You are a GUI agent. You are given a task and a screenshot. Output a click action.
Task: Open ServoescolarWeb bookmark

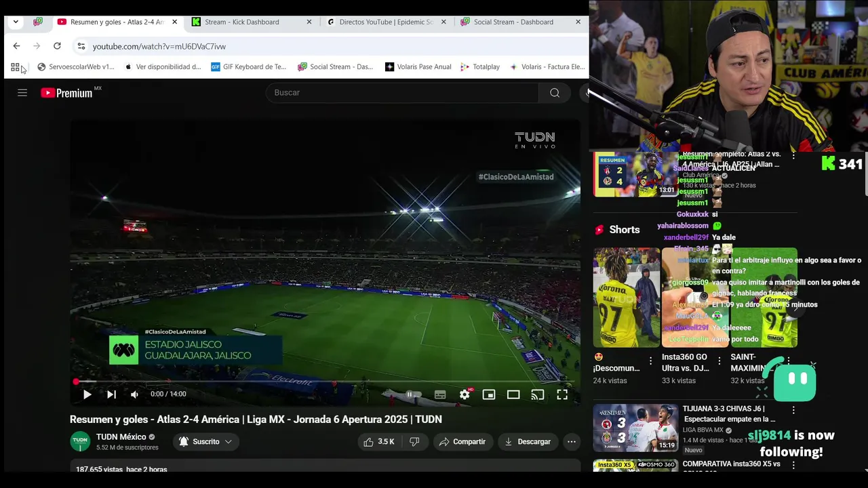[76, 67]
